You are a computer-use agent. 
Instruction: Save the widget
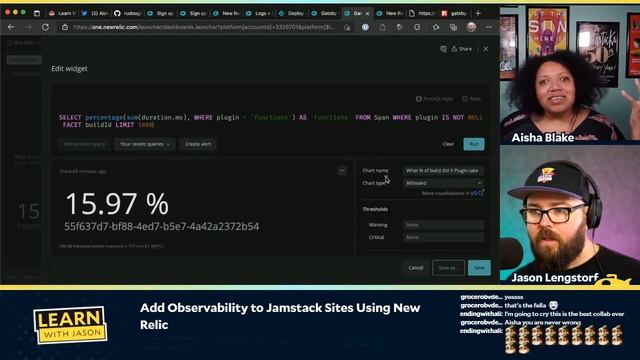click(x=479, y=268)
